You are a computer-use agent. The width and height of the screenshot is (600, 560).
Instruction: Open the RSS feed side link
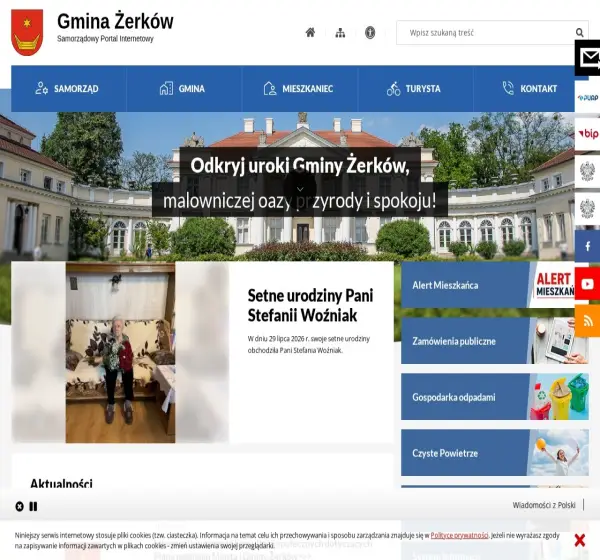click(x=588, y=321)
